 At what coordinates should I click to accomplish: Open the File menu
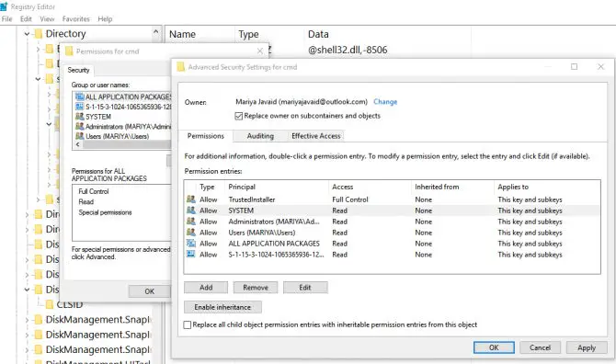tap(7, 19)
